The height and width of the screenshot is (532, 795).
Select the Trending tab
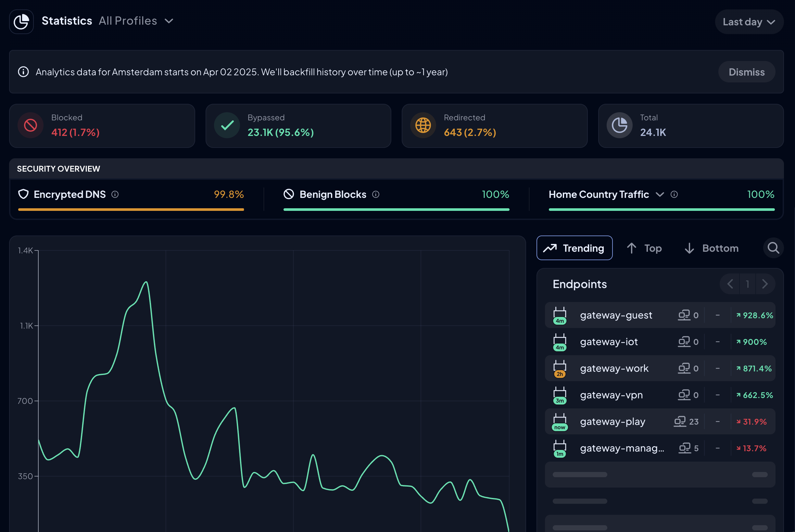[x=574, y=248]
